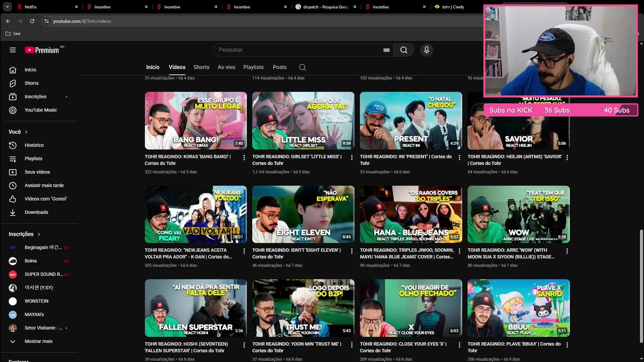644x362 pixels.
Task: Open on-screen keyboard icon in search box
Action: tap(386, 50)
